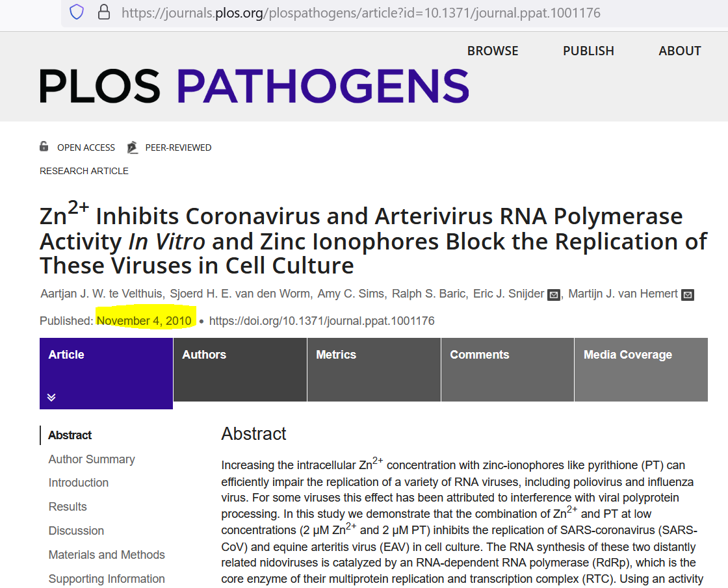Click the padlock site security icon
This screenshot has width=728, height=588.
[103, 12]
